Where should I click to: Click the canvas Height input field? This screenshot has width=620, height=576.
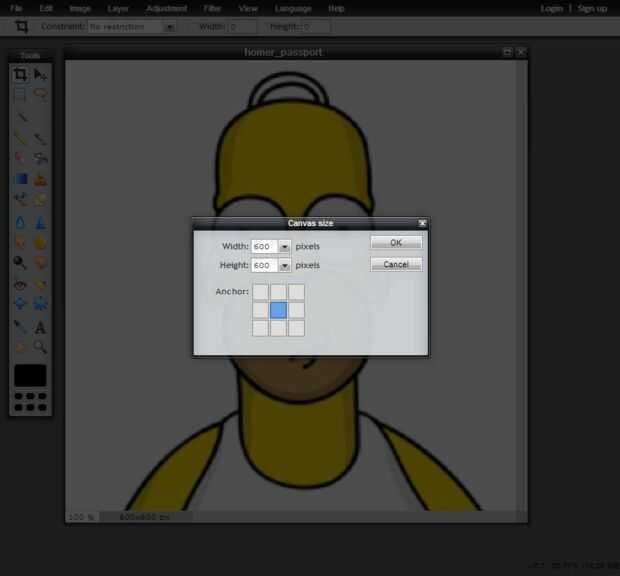click(265, 266)
